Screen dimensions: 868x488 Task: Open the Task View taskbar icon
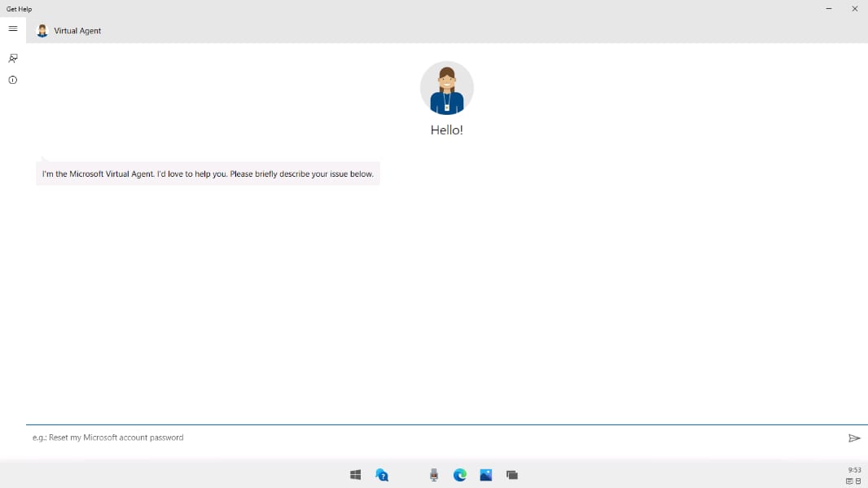pos(512,475)
